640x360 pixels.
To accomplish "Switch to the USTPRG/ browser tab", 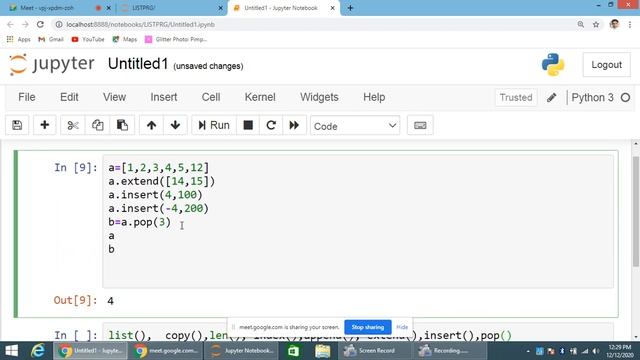I will 171,8.
